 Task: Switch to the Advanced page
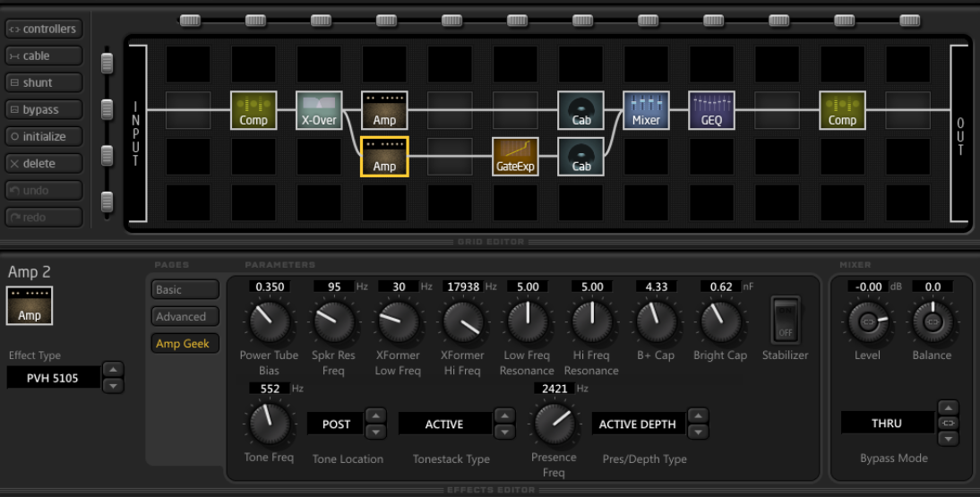(185, 316)
